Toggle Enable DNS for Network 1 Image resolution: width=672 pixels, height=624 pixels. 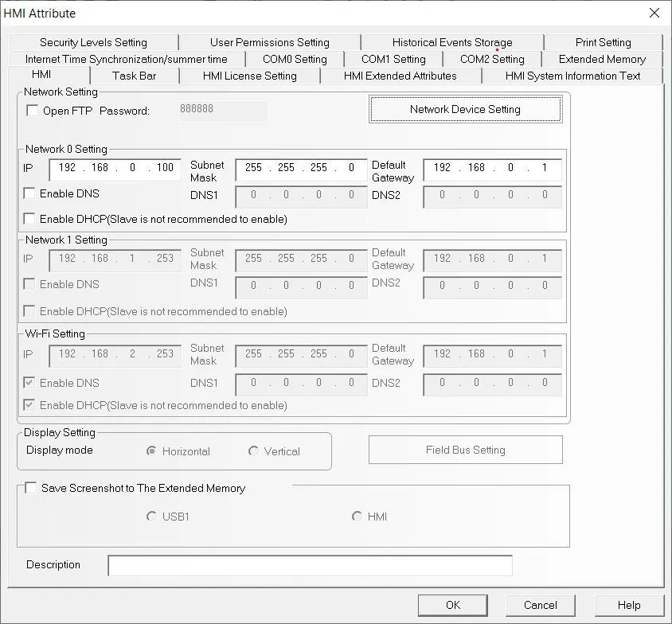click(x=29, y=284)
